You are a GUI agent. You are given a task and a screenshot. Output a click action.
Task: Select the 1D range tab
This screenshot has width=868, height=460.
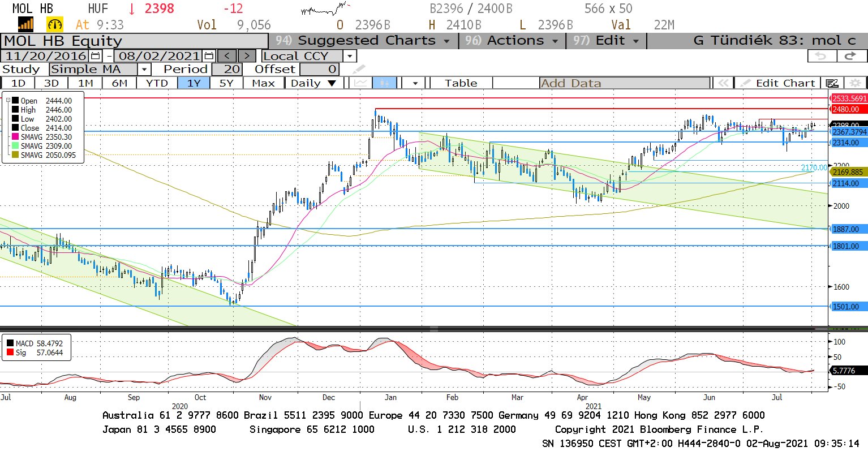tap(18, 83)
